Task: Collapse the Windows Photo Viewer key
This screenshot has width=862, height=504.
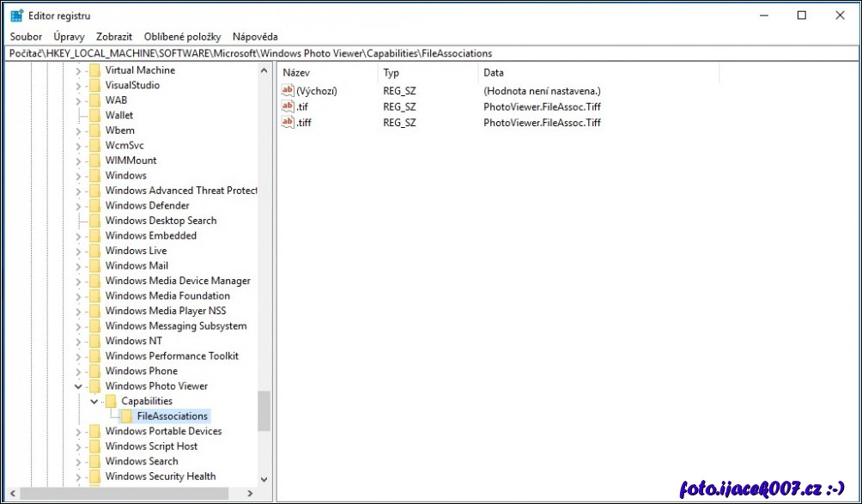Action: 78,386
